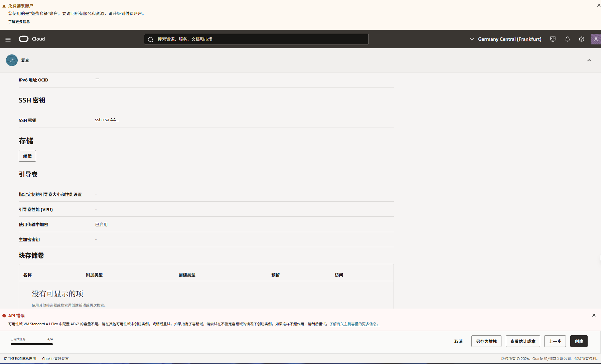Click the 主加密密钥 label
601x364 pixels.
coord(29,239)
